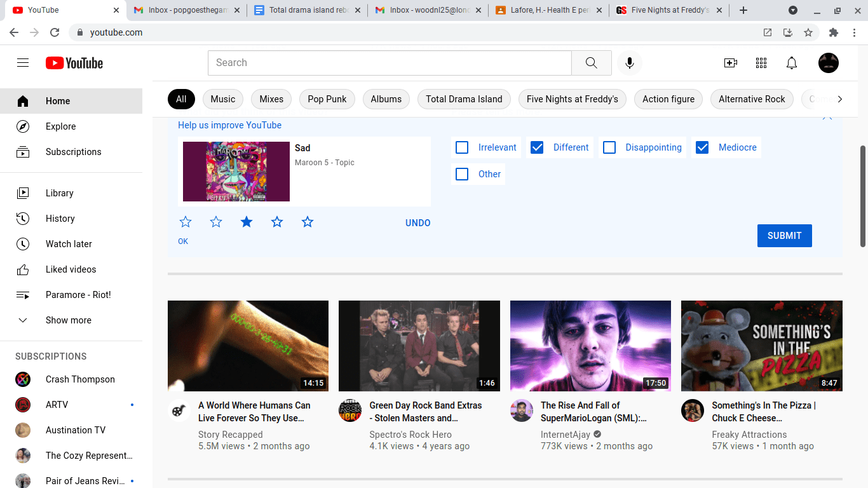Rate the video five stars
The image size is (868, 488).
click(x=308, y=222)
